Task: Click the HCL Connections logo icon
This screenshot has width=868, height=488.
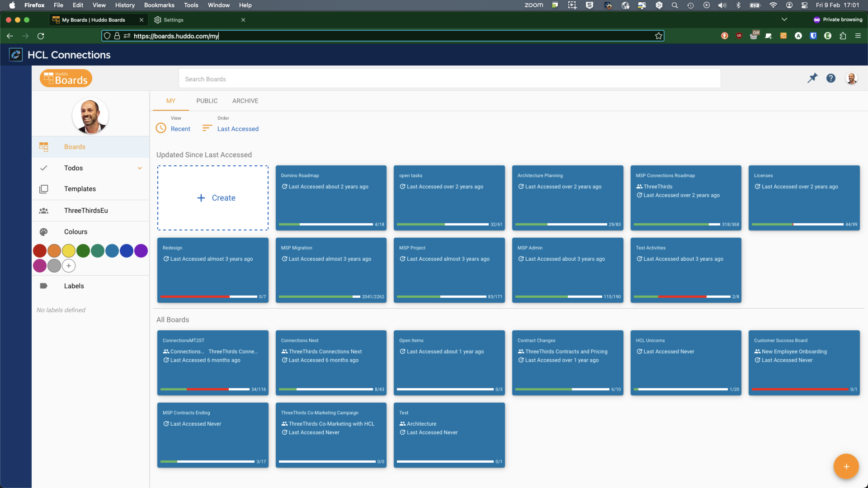Action: (16, 55)
